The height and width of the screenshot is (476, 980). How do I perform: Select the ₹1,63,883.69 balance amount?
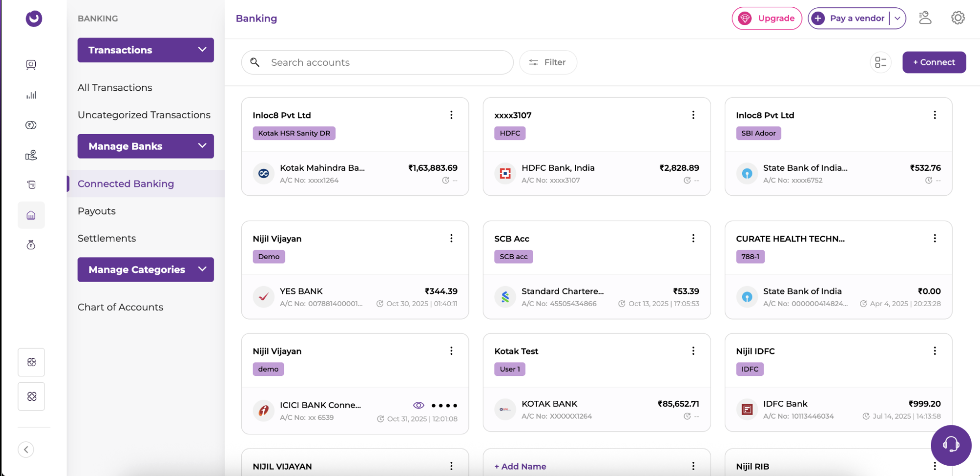click(x=433, y=168)
